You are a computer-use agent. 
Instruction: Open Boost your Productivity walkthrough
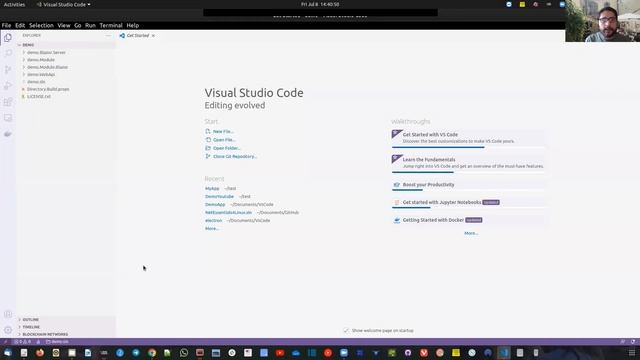[468, 185]
